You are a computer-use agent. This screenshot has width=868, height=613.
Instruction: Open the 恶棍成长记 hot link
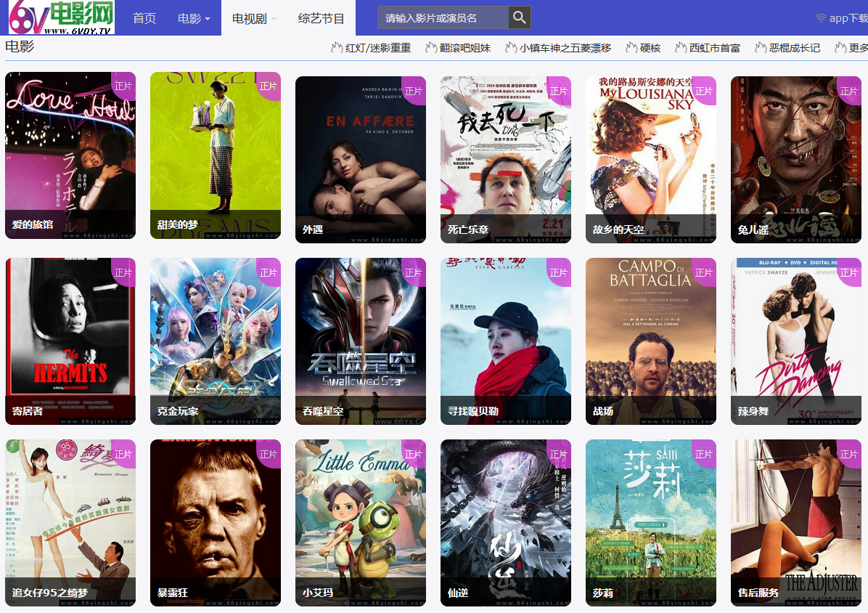(x=794, y=48)
